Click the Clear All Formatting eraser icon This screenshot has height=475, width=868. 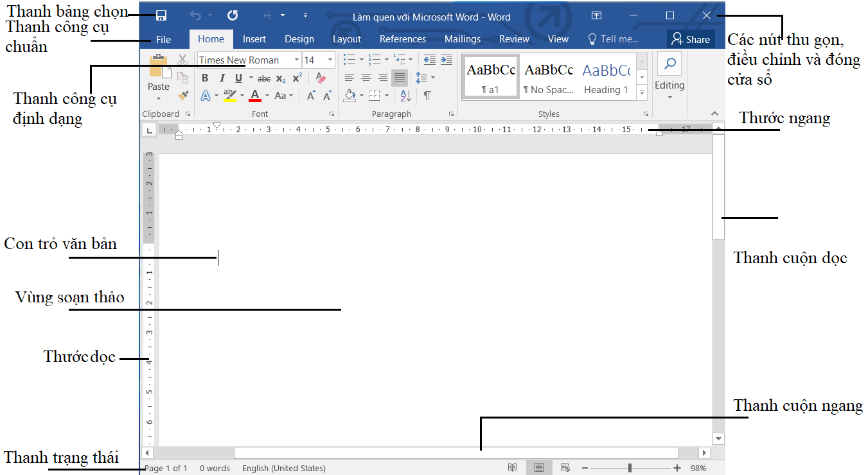(321, 78)
